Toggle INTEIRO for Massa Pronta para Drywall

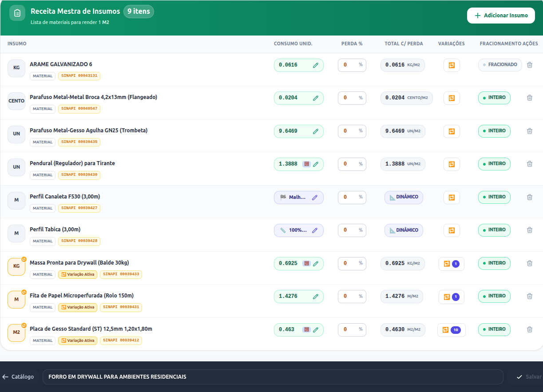pos(494,263)
